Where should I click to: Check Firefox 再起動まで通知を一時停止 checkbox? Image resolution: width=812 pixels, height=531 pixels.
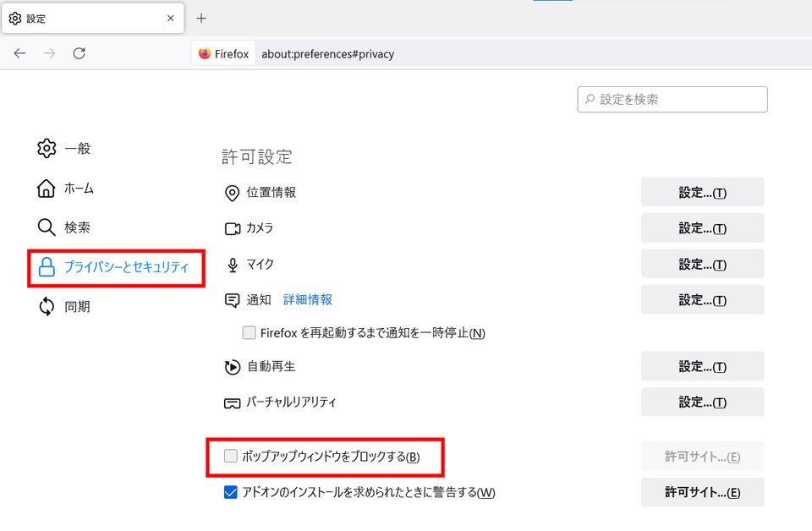pos(249,332)
